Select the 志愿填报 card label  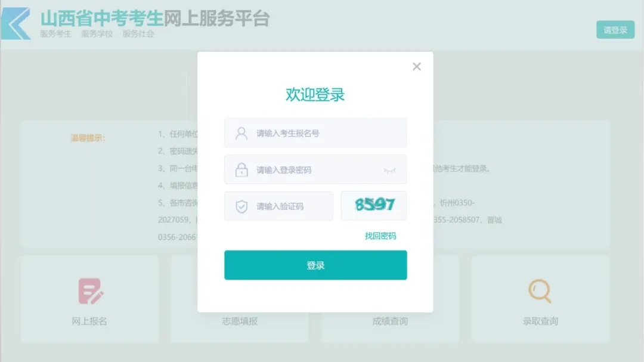coord(240,321)
